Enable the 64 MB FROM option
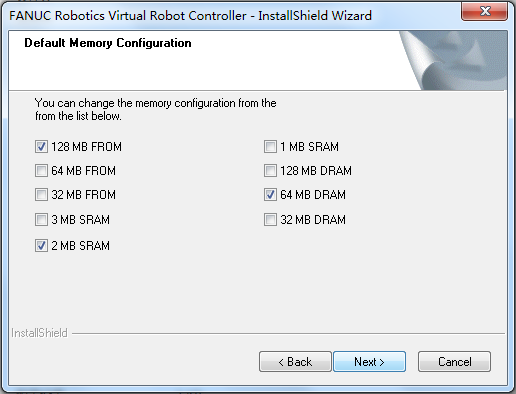516x394 pixels. [41, 171]
